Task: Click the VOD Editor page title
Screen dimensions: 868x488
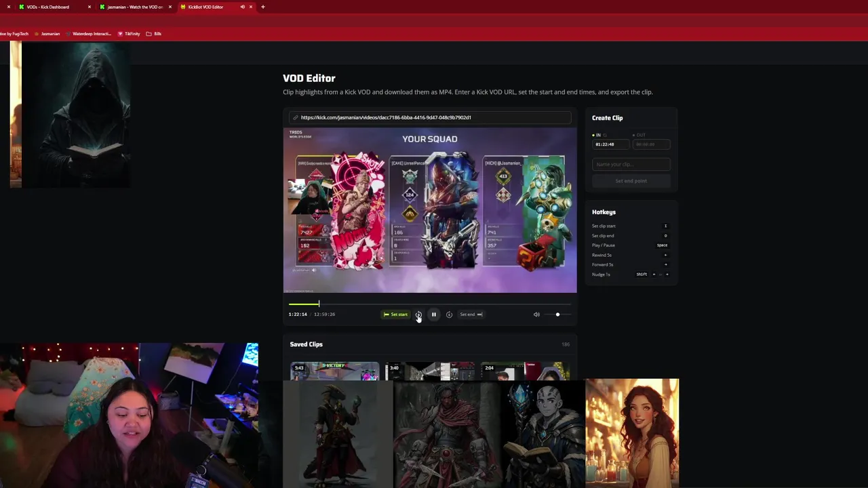Action: pyautogui.click(x=309, y=78)
